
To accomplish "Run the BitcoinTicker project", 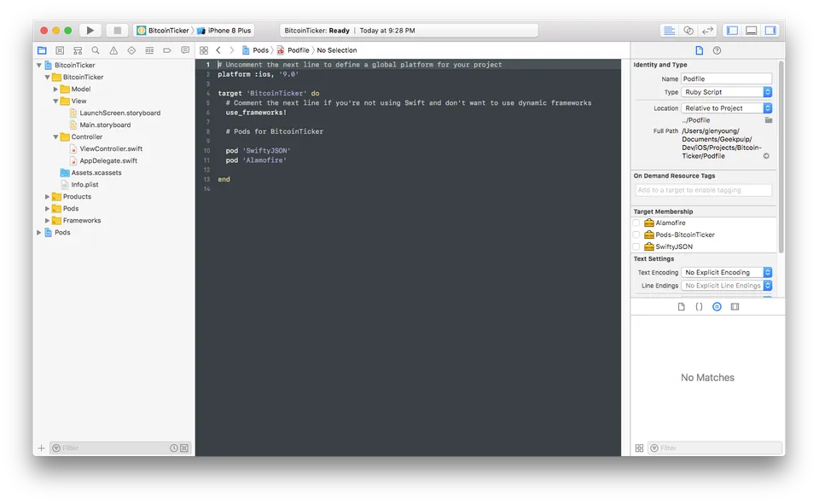I will tap(90, 29).
